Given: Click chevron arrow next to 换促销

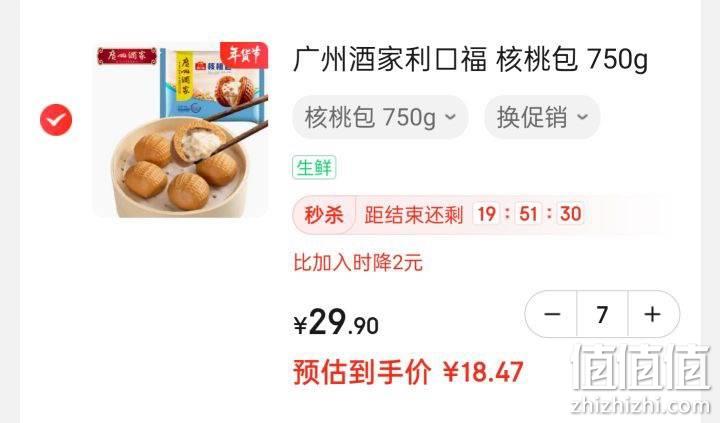Looking at the screenshot, I should coord(582,117).
